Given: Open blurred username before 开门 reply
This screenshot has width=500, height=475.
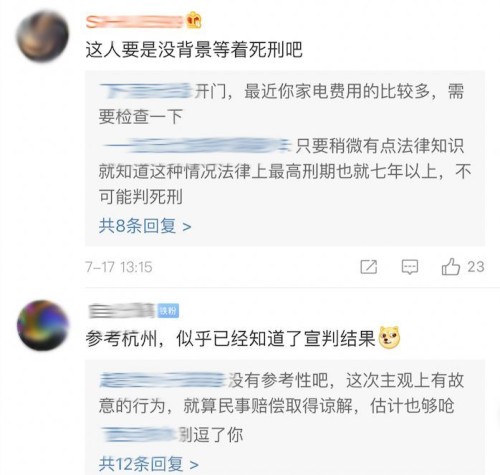Looking at the screenshot, I should [x=146, y=91].
